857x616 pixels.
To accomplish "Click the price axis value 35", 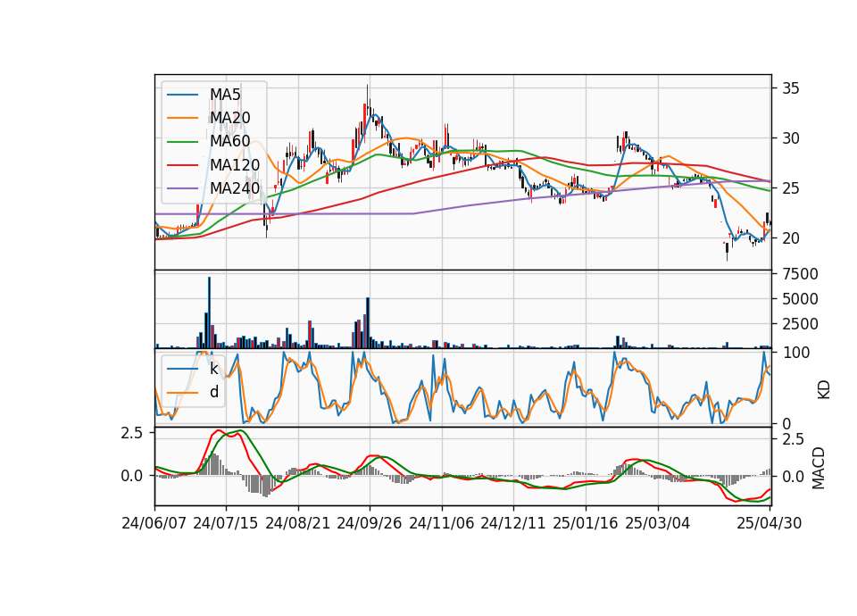I will pos(791,88).
